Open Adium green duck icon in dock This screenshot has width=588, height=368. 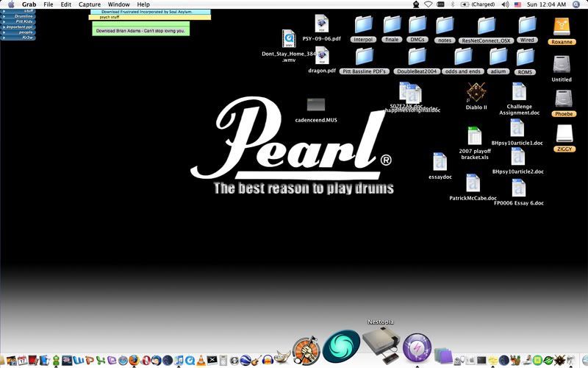tap(56, 361)
